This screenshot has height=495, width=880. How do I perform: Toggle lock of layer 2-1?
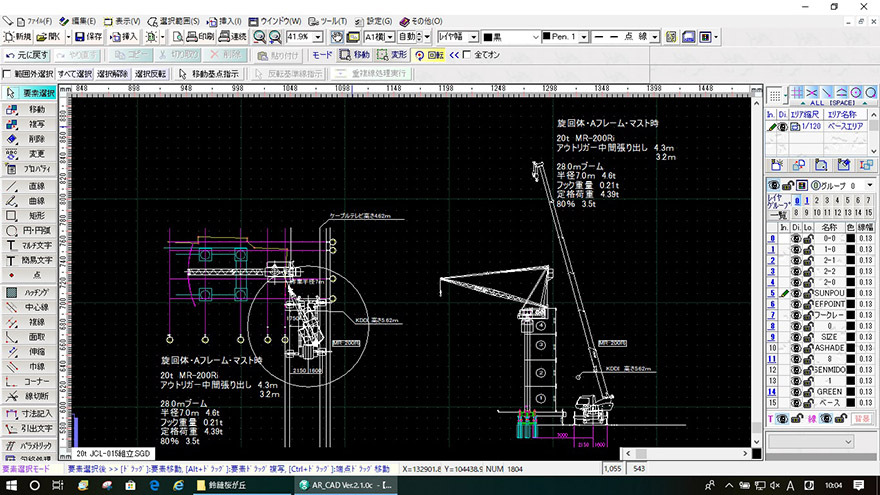point(808,260)
